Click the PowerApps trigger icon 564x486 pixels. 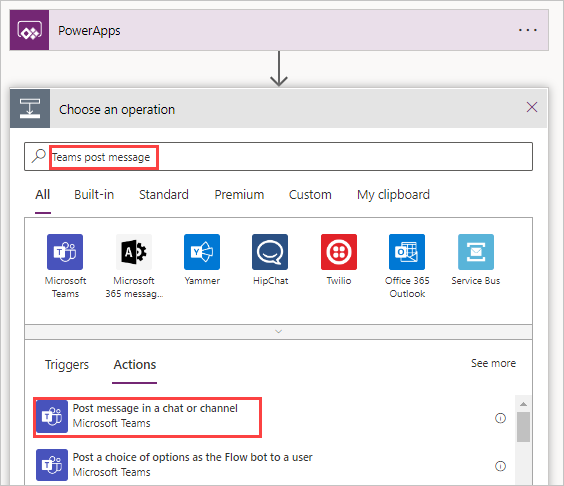coord(29,30)
